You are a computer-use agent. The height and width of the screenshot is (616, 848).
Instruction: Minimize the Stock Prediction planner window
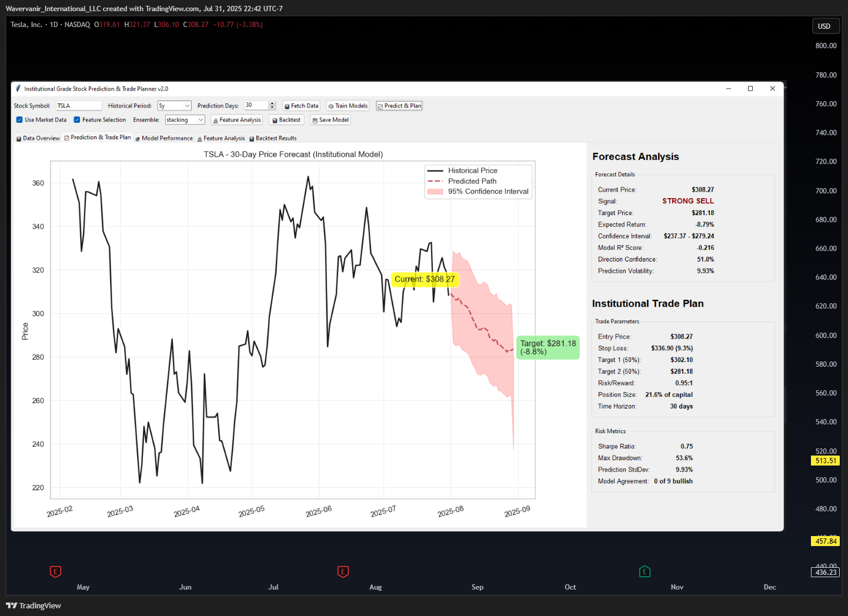pyautogui.click(x=729, y=89)
